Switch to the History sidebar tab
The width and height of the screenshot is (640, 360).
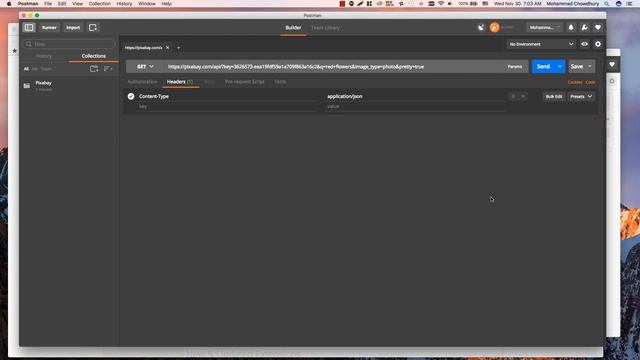(44, 56)
